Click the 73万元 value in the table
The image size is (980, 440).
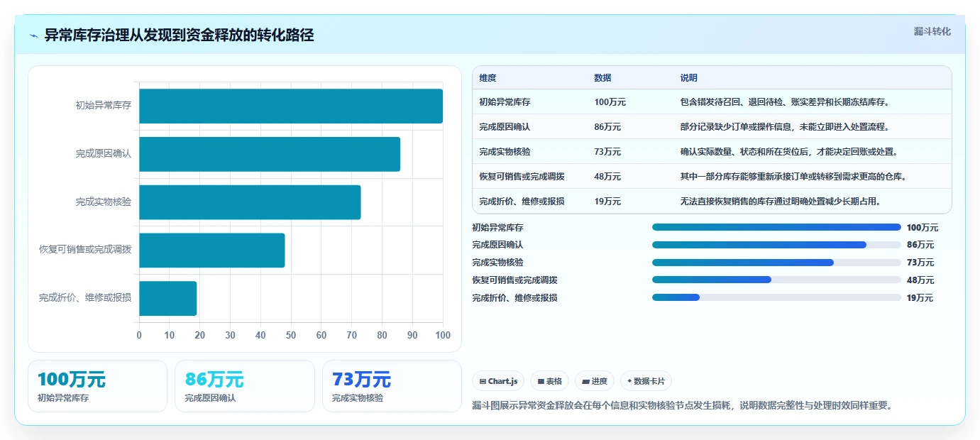(607, 152)
